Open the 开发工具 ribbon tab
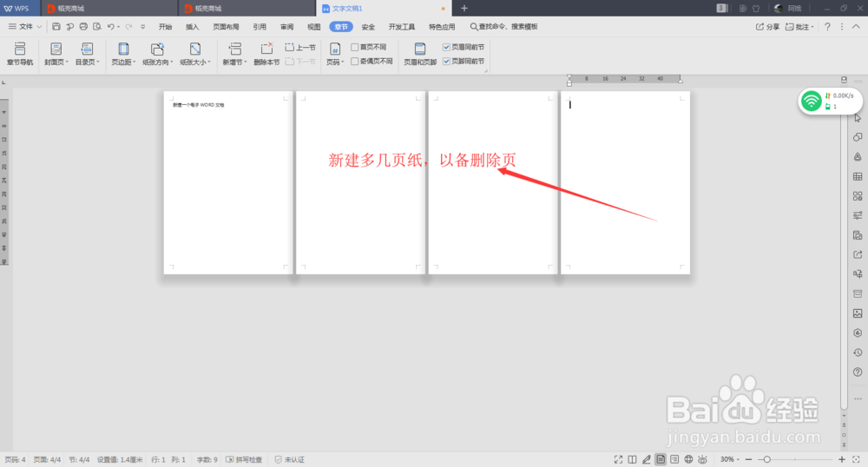This screenshot has height=467, width=868. (x=401, y=27)
